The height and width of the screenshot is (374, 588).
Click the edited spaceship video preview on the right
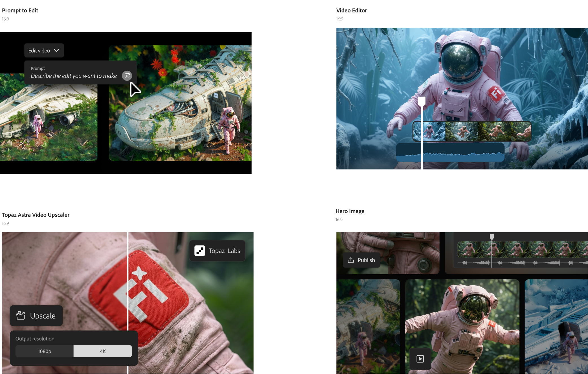180,103
